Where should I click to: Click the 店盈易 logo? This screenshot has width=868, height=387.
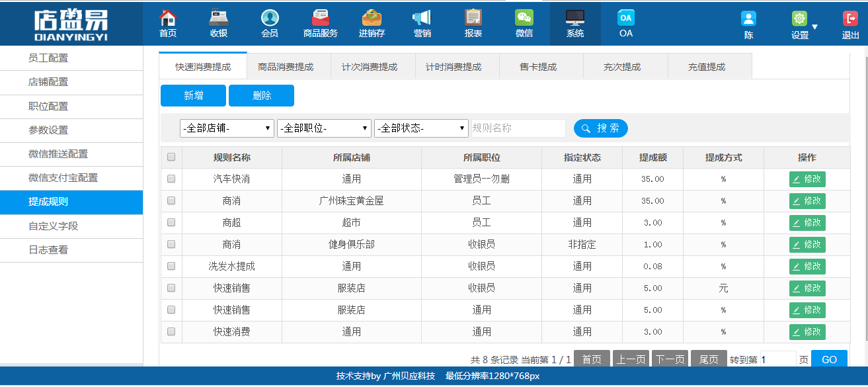[x=71, y=24]
